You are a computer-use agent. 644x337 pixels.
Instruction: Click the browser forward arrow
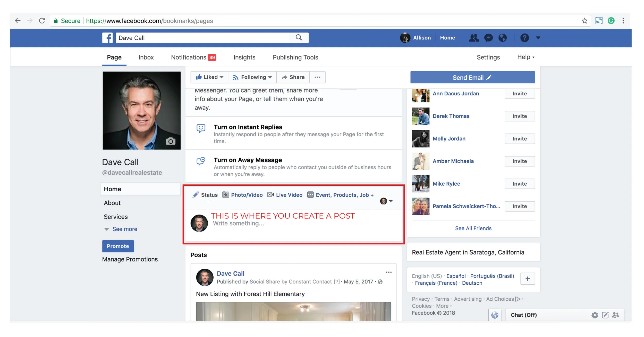[x=30, y=21]
